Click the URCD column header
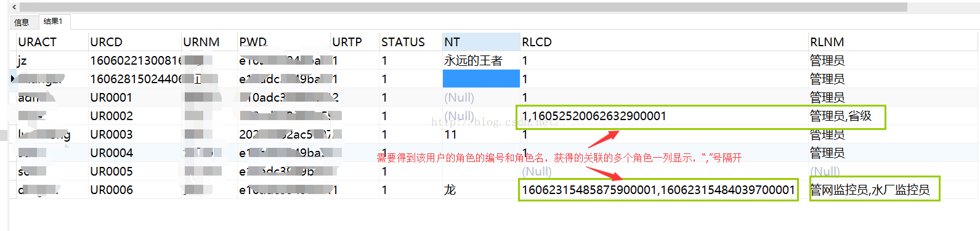The height and width of the screenshot is (231, 980). pos(135,42)
